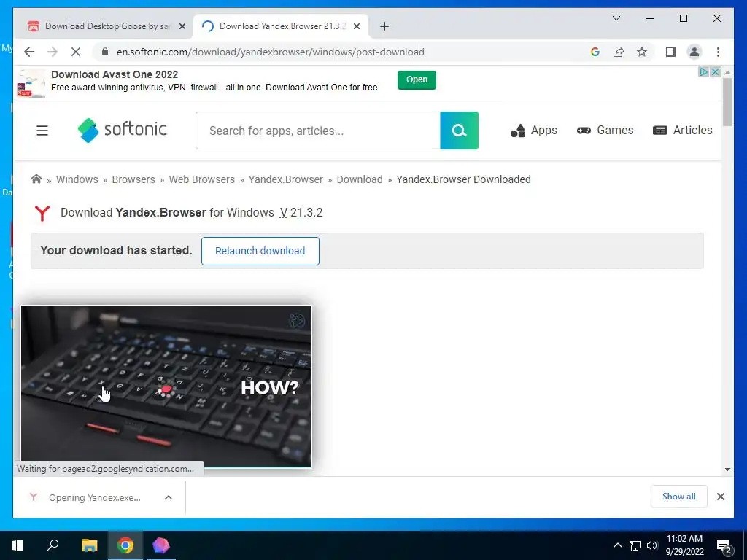Click the Google icon in address bar
The width and height of the screenshot is (747, 560).
[595, 52]
